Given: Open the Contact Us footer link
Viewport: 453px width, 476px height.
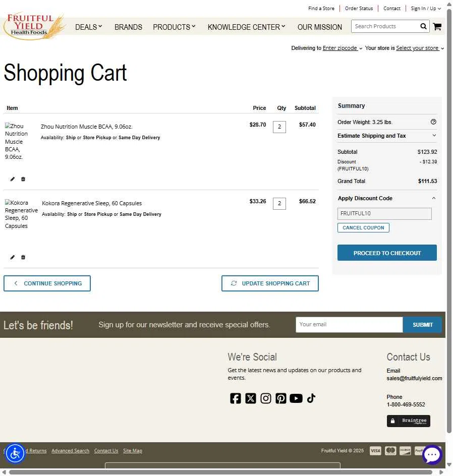Looking at the screenshot, I should [106, 451].
